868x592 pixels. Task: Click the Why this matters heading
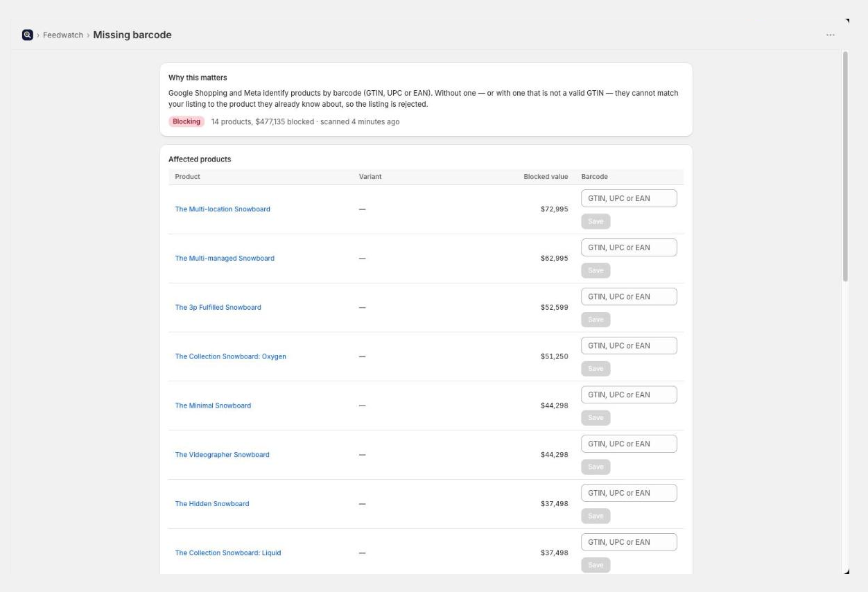(x=198, y=78)
